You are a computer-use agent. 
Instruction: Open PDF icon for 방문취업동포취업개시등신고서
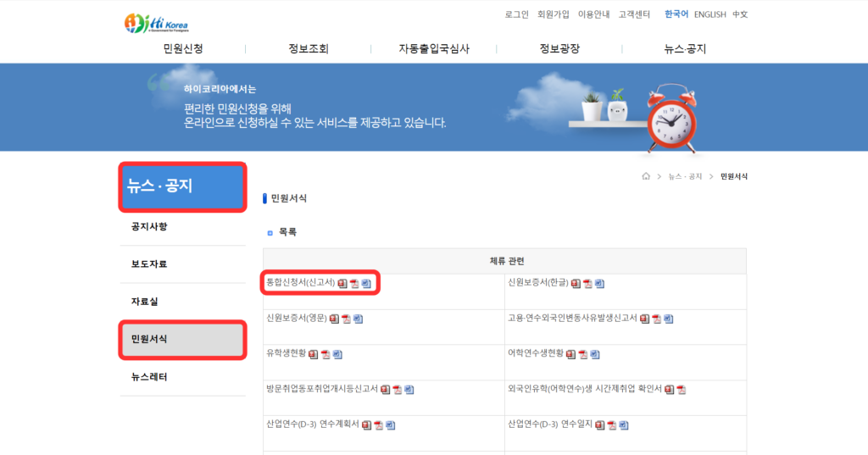click(398, 390)
